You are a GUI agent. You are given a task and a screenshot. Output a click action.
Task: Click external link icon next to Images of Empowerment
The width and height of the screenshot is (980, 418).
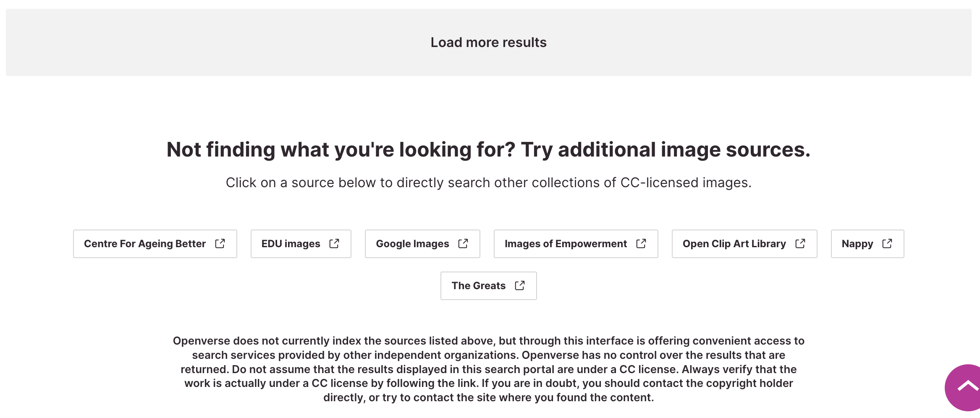coord(641,243)
